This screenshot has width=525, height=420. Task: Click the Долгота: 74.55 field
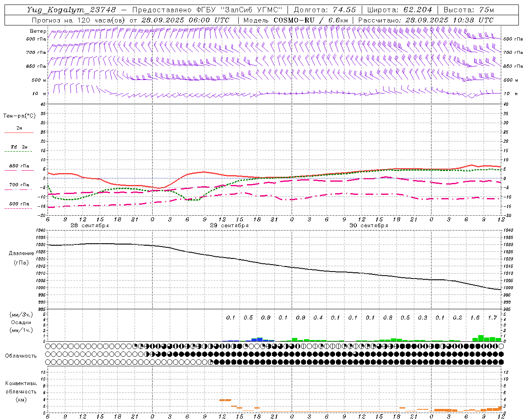(x=324, y=10)
